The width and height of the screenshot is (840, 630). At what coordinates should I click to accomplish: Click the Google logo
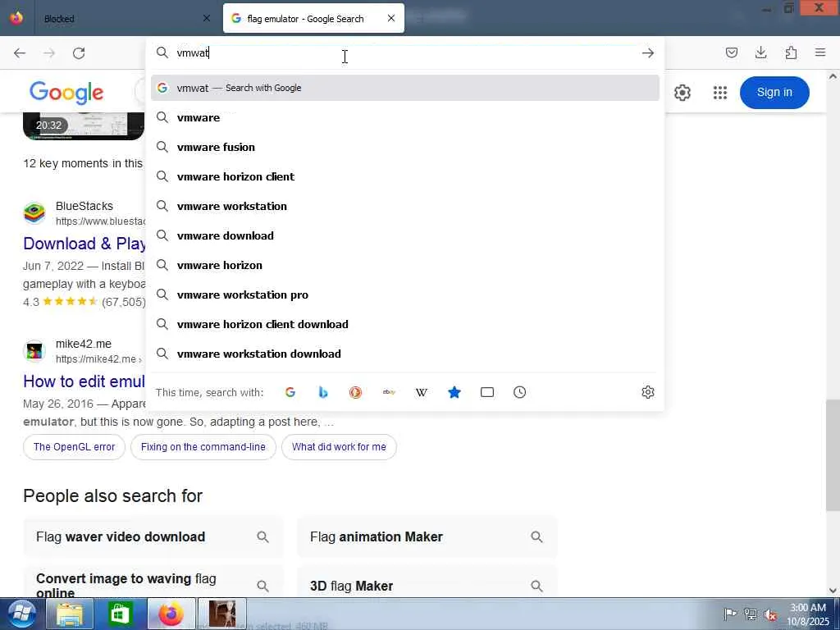[66, 93]
